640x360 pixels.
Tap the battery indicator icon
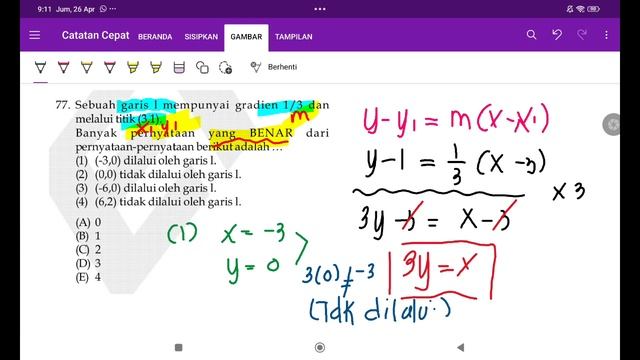tap(593, 9)
